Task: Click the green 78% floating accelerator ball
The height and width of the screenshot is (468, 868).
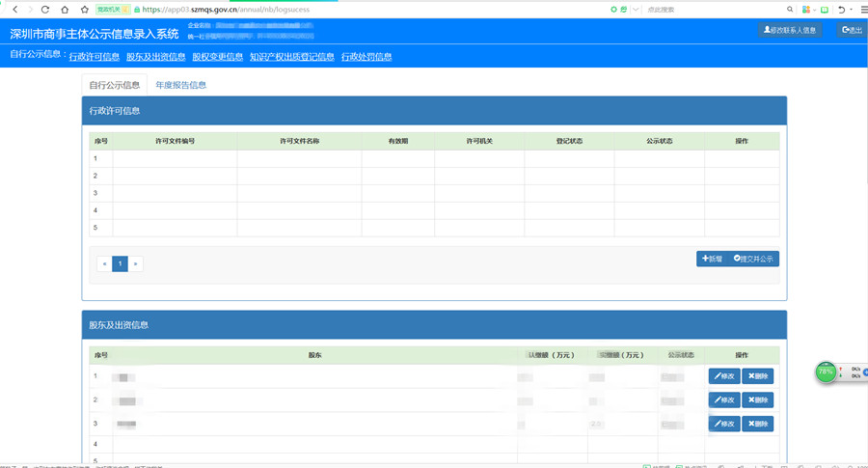Action: [x=826, y=372]
